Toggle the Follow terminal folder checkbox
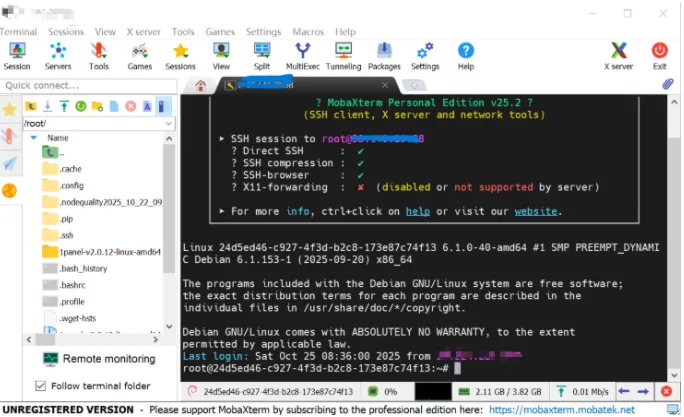 coord(41,386)
